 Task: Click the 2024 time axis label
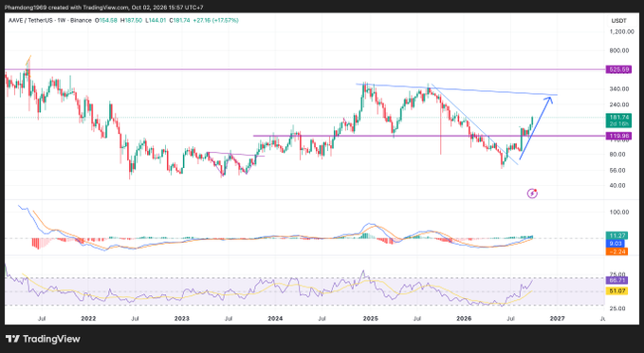(275, 319)
